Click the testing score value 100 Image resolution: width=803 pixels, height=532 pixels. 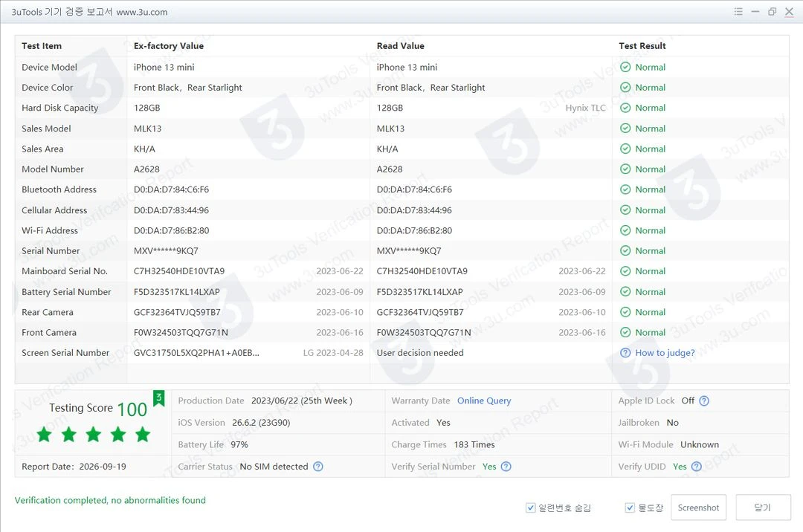coord(132,409)
